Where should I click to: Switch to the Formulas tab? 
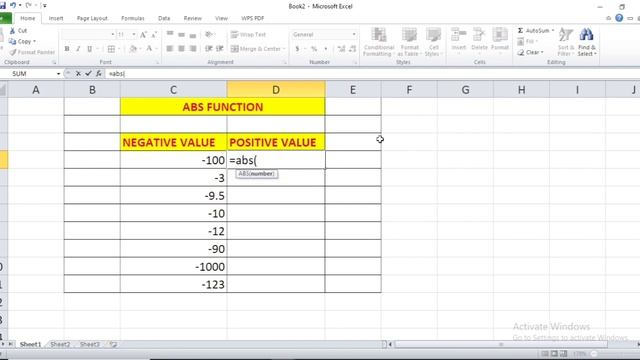tap(133, 18)
